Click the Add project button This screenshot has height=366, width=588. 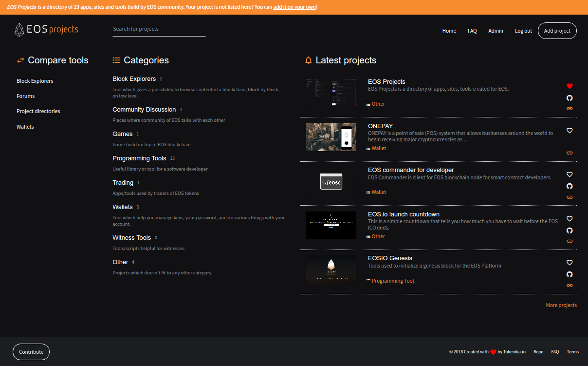click(x=557, y=31)
